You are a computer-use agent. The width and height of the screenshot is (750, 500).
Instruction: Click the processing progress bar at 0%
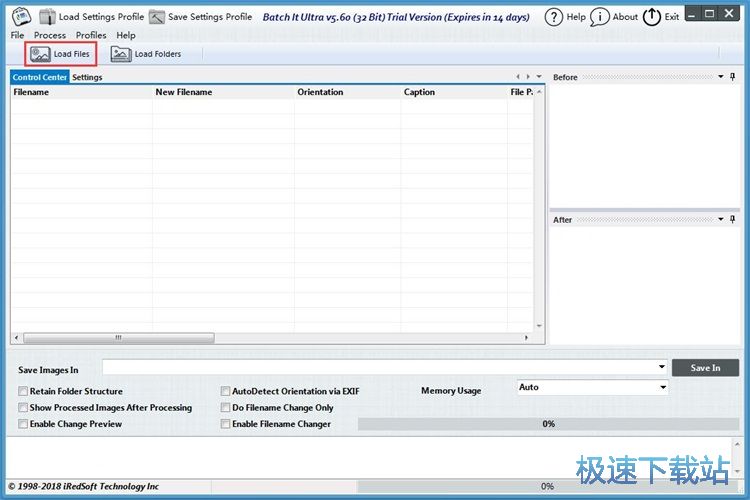click(x=548, y=424)
